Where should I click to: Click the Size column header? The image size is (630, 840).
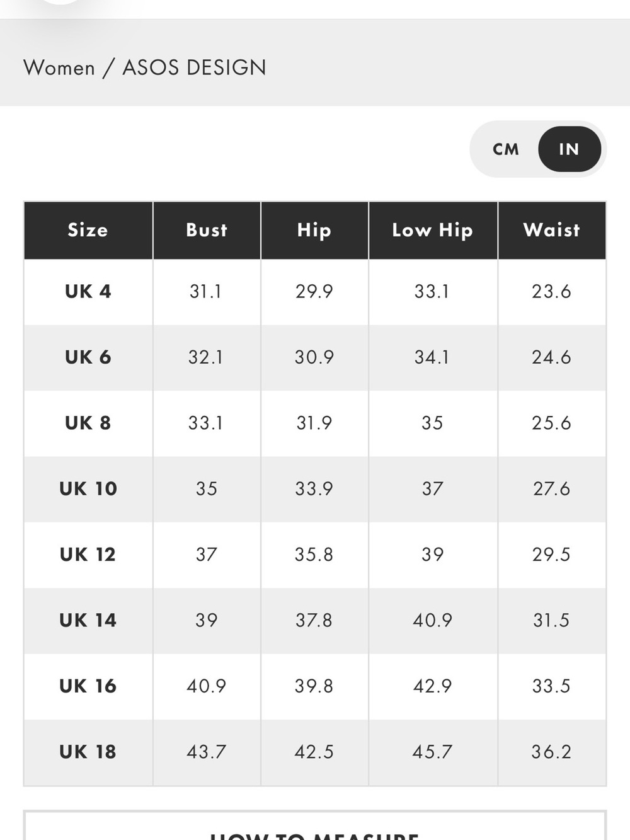[x=88, y=231]
